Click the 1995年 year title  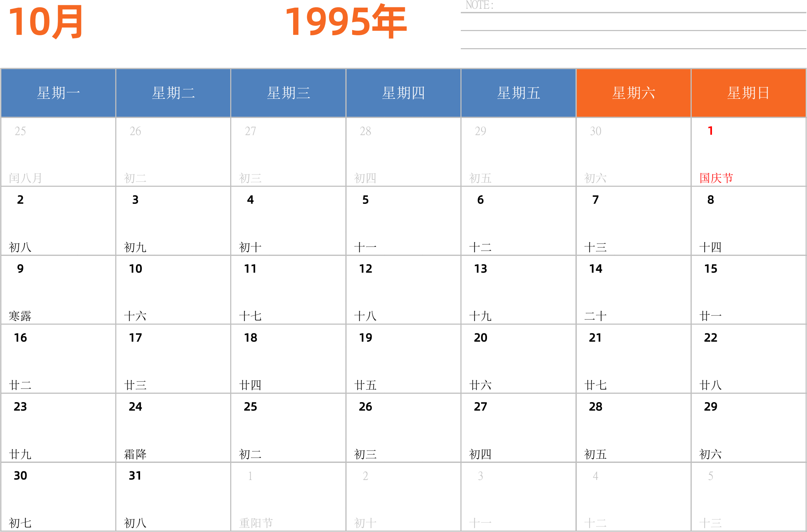click(346, 21)
